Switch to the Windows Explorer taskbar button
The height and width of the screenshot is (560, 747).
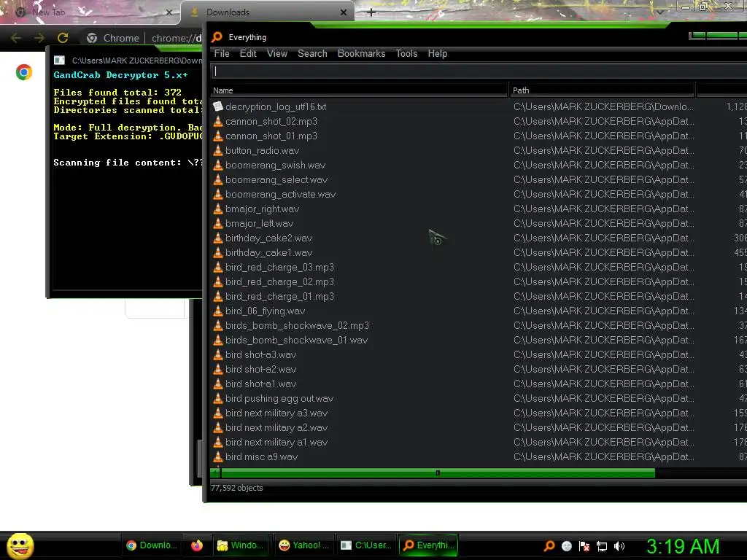[x=239, y=545]
